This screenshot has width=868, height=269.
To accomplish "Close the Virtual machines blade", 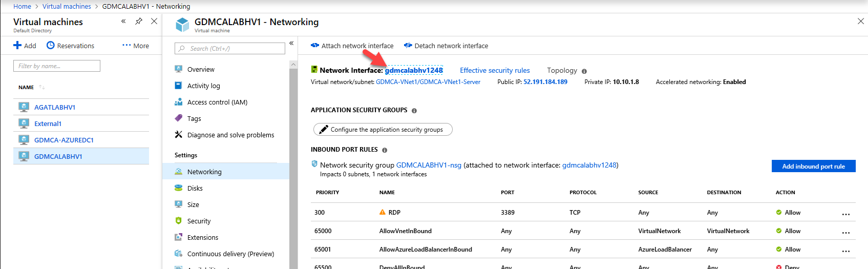I will [154, 21].
